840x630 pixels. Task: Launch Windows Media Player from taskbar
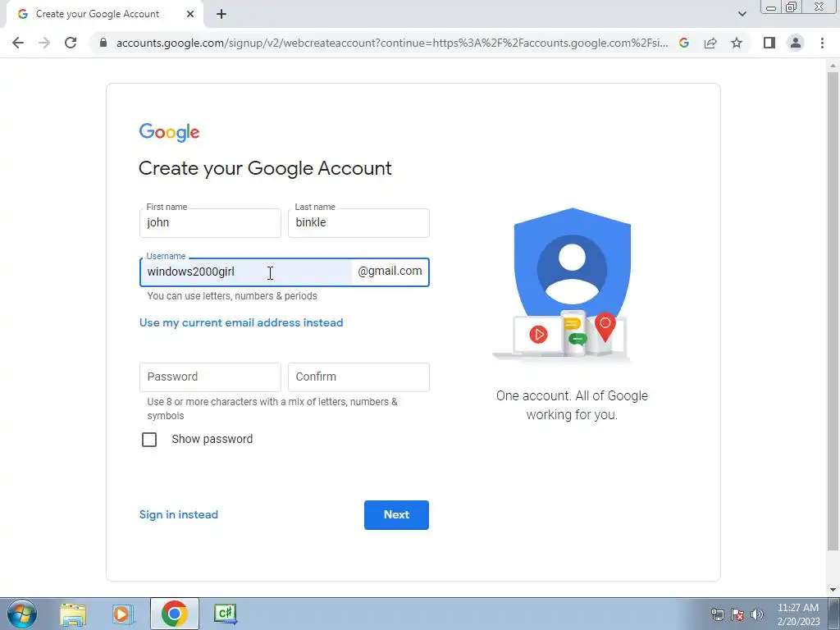[123, 614]
